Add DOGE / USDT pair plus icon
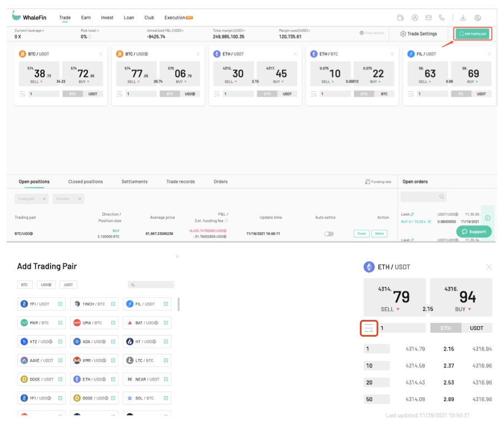The image size is (504, 424). (x=60, y=379)
